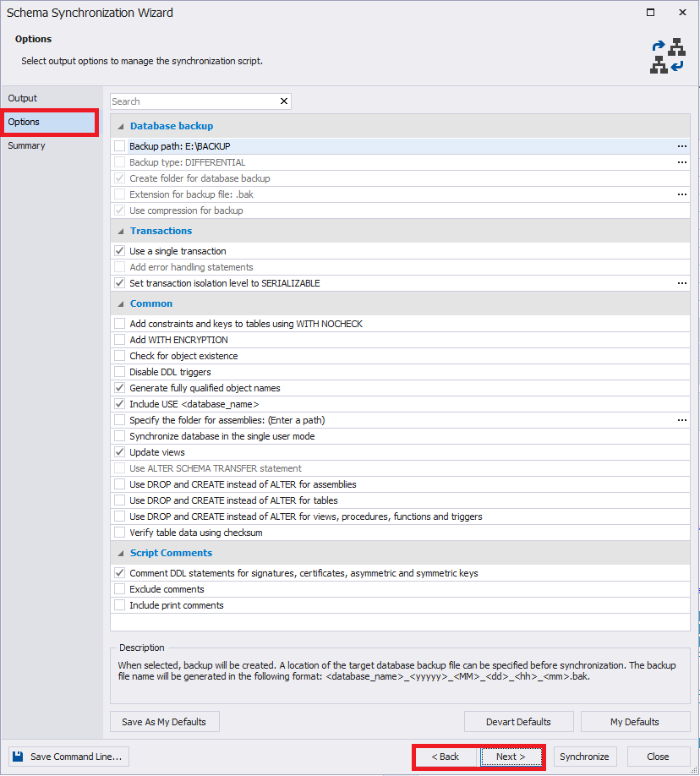Select the Options page in sidebar
The image size is (700, 776).
(x=50, y=123)
